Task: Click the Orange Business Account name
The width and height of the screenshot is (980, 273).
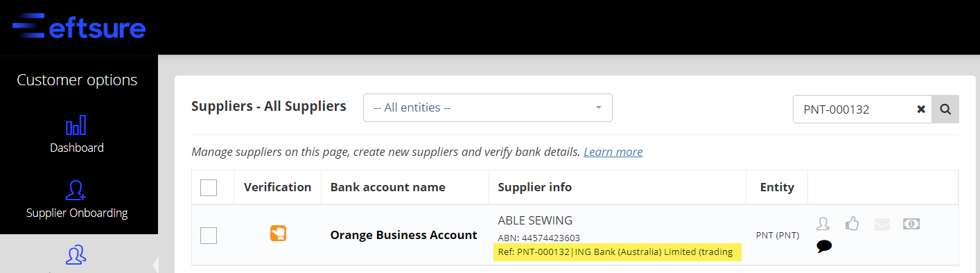Action: tap(404, 235)
